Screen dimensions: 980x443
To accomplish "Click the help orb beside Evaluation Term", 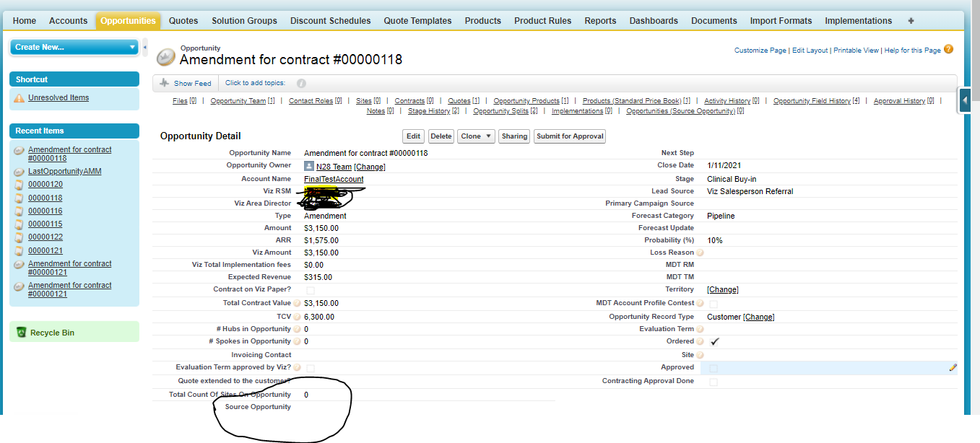I will point(700,329).
